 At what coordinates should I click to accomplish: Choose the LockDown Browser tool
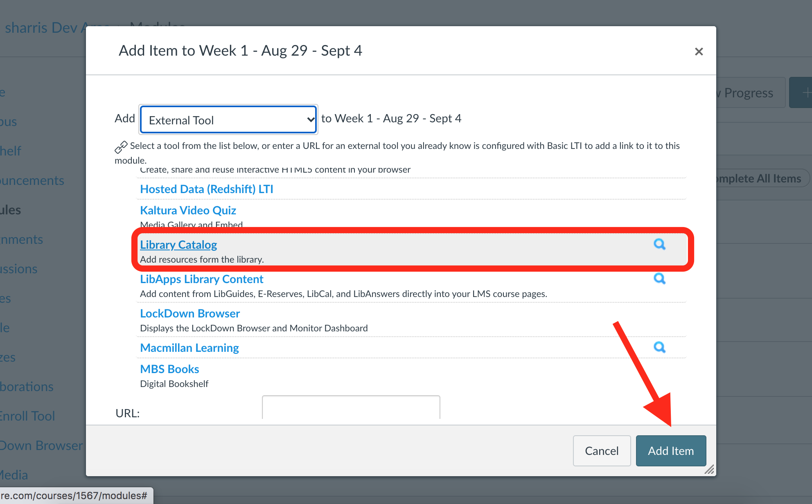tap(190, 313)
